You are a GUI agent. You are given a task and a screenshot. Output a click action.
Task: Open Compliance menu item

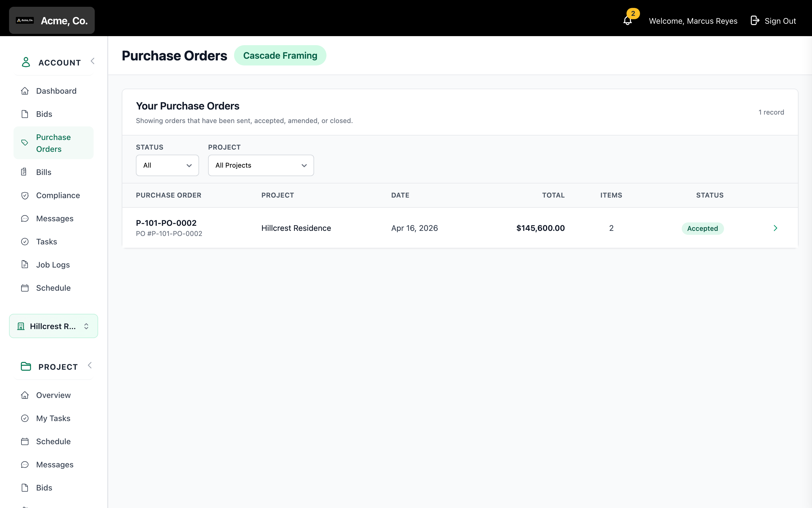point(53,196)
